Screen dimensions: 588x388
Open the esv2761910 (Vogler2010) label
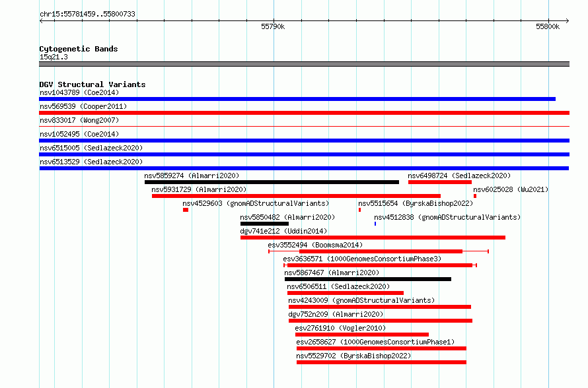click(x=340, y=328)
